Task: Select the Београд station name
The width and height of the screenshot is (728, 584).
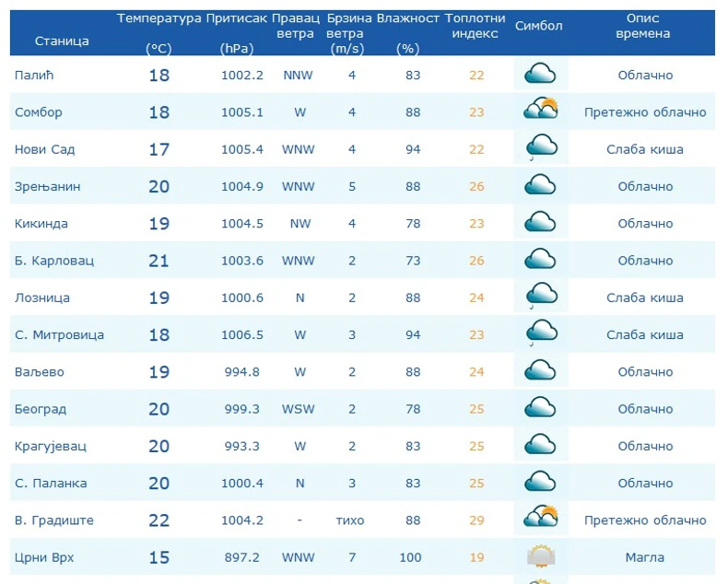Action: point(41,409)
